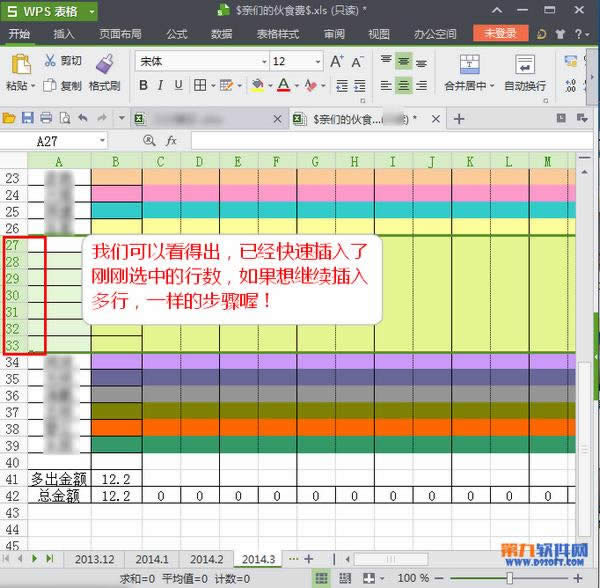
Task: Open the font size dropdown
Action: click(x=296, y=61)
